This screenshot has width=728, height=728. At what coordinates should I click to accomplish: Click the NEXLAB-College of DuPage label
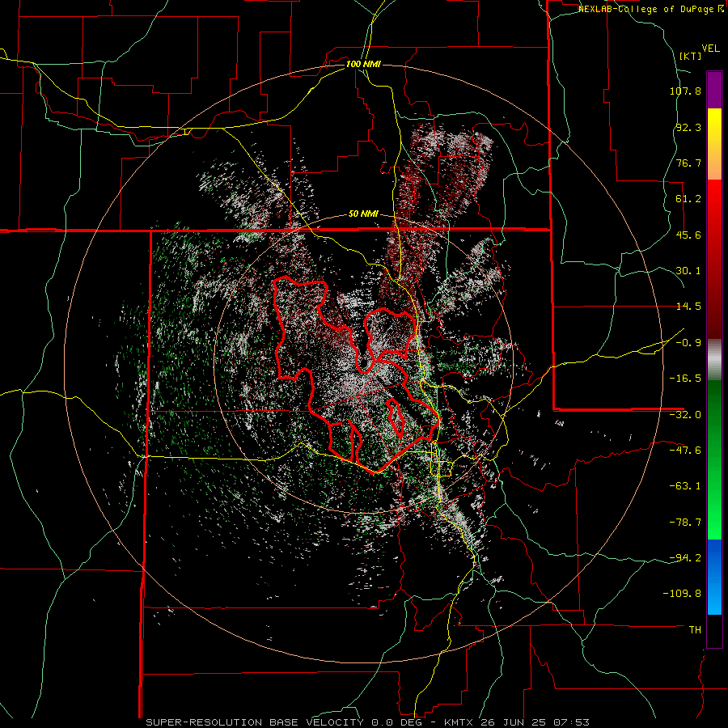(650, 9)
